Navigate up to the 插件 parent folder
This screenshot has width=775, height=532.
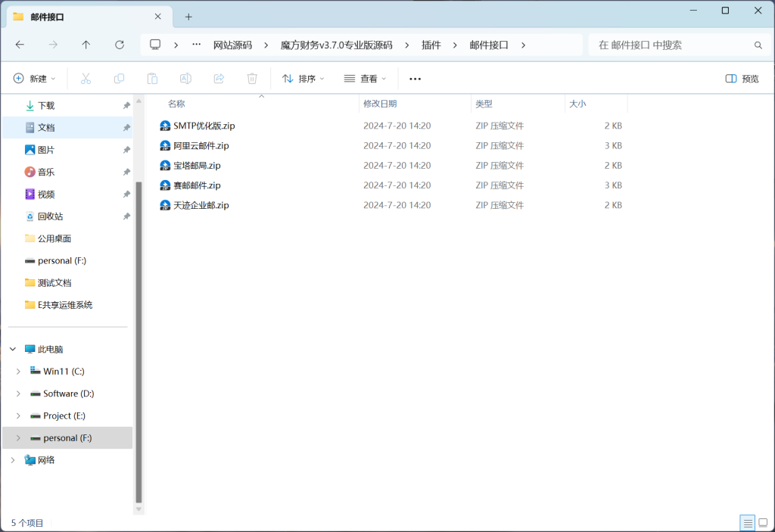[84, 45]
